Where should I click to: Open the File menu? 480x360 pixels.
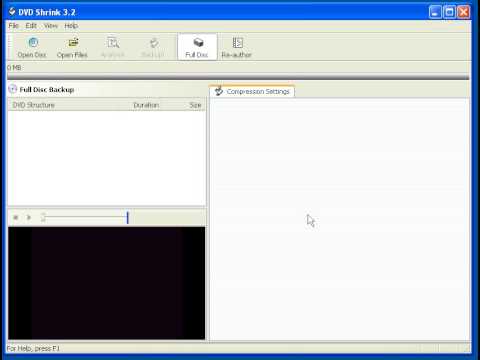point(14,26)
